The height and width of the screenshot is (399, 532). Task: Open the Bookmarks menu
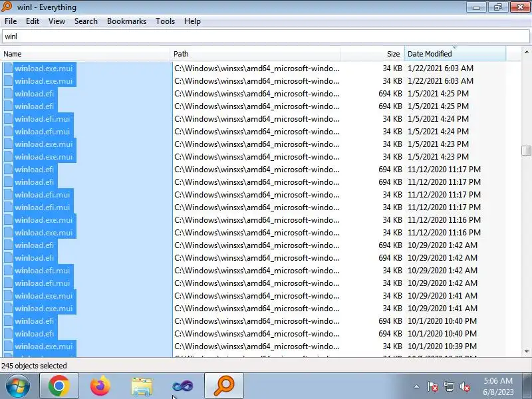126,21
